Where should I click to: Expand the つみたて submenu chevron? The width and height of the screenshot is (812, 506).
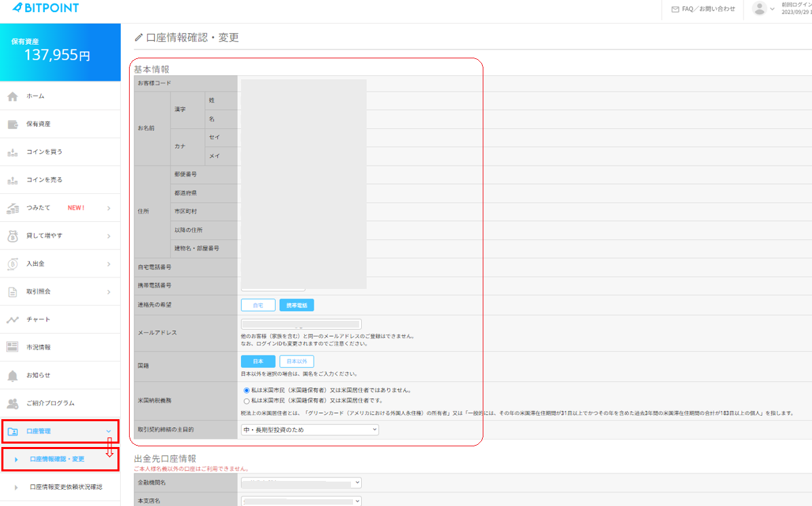[x=109, y=208]
